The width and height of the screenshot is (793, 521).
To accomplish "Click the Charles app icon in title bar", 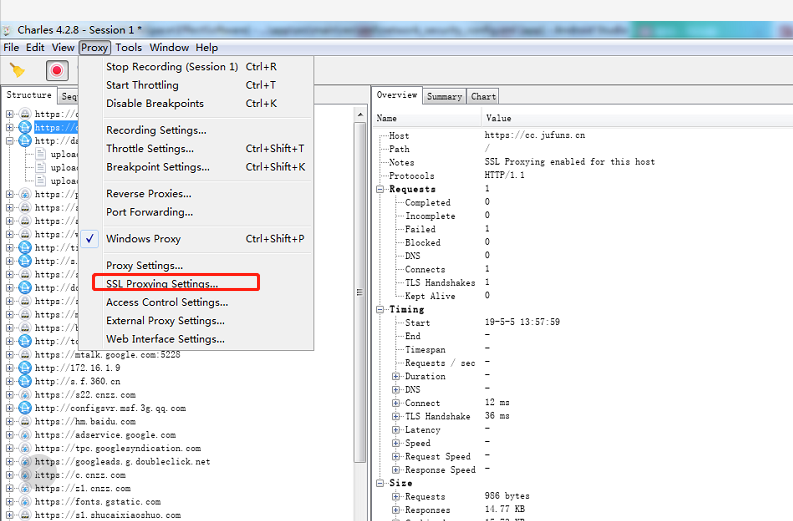I will pos(7,30).
